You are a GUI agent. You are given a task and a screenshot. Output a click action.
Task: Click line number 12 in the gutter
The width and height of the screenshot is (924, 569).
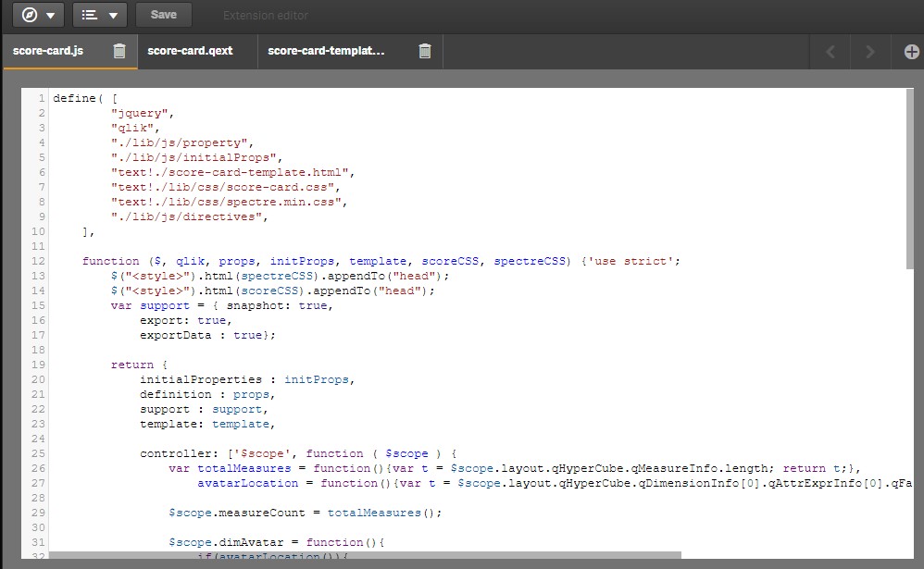point(37,261)
